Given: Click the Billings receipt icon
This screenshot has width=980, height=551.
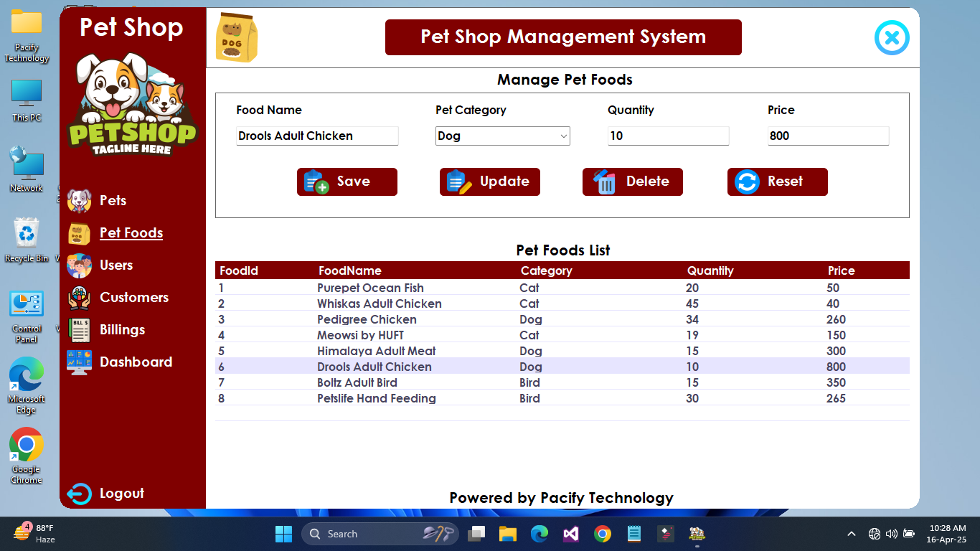Looking at the screenshot, I should [79, 330].
